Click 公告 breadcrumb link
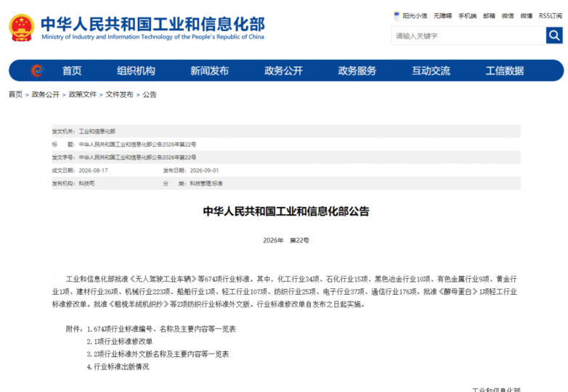Image resolution: width=568 pixels, height=392 pixels. 150,94
